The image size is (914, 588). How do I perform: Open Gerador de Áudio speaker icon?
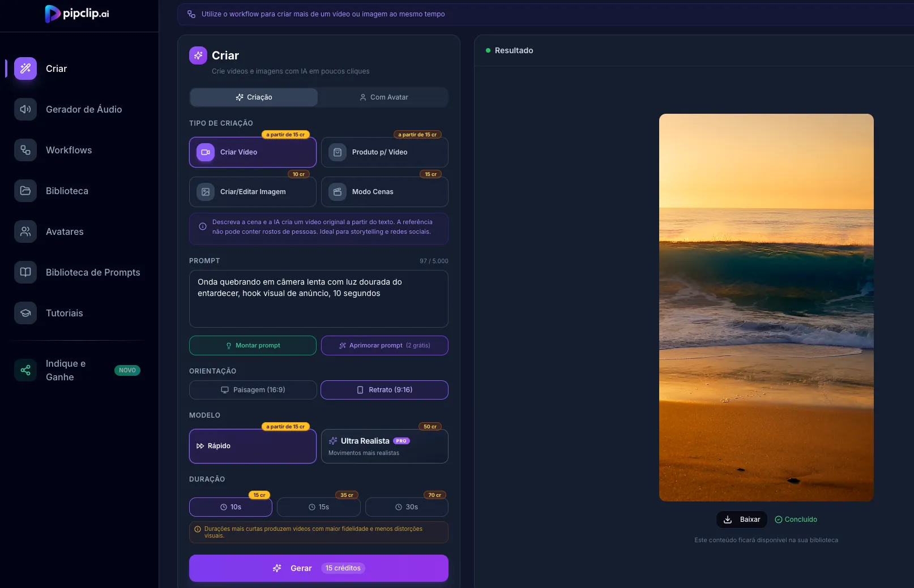pos(25,109)
